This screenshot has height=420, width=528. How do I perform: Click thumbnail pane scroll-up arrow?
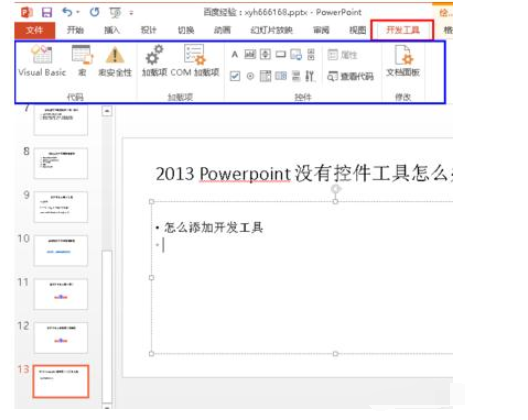pos(107,111)
